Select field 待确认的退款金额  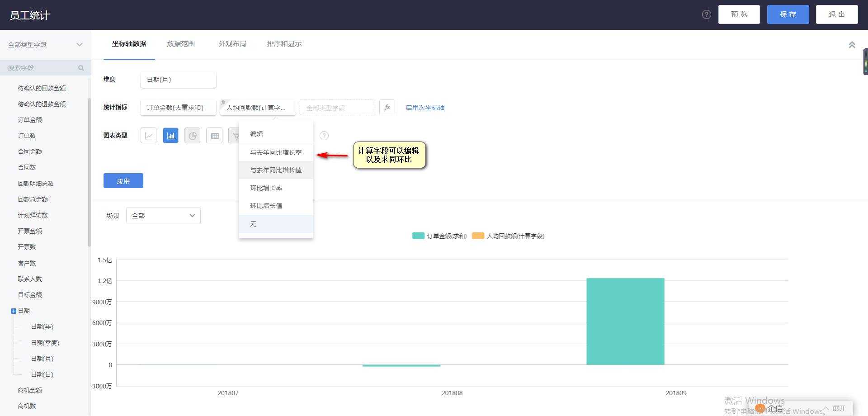coord(42,104)
